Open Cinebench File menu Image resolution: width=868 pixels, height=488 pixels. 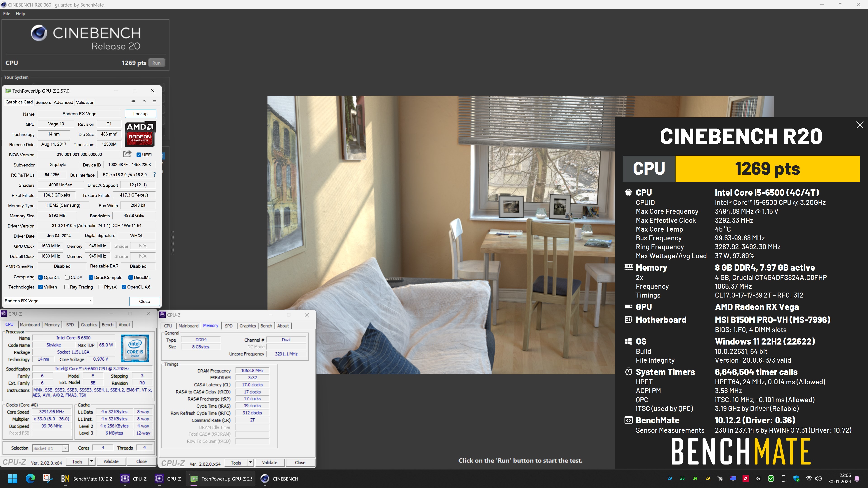click(x=7, y=14)
